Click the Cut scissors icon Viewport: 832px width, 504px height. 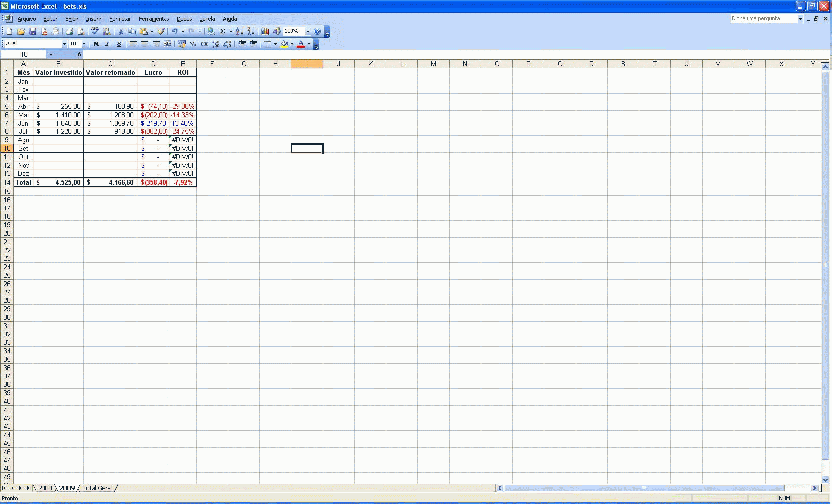121,31
